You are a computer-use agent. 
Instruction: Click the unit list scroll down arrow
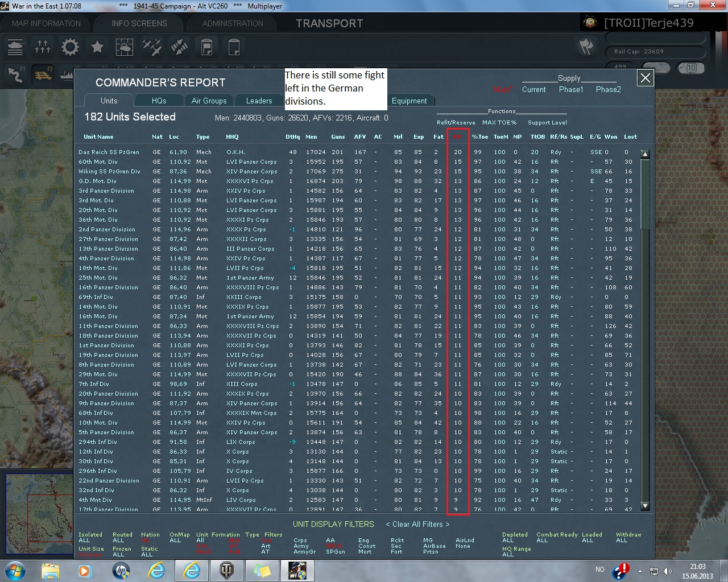tap(645, 506)
